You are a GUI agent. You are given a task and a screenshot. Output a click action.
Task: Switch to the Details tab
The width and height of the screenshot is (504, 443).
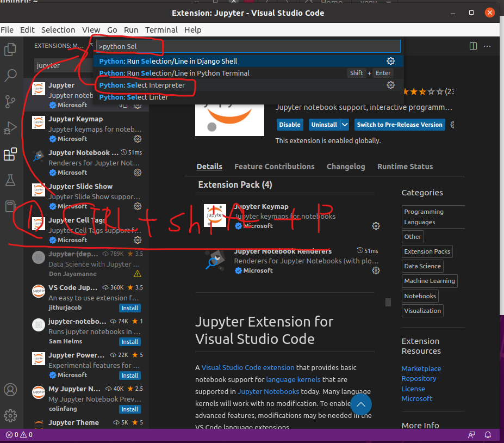209,167
